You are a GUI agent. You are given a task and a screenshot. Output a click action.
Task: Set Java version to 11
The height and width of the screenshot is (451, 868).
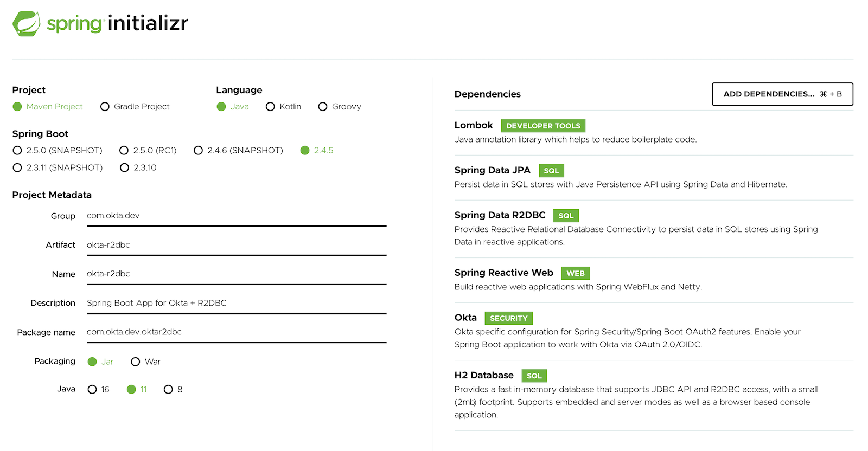[x=137, y=389]
